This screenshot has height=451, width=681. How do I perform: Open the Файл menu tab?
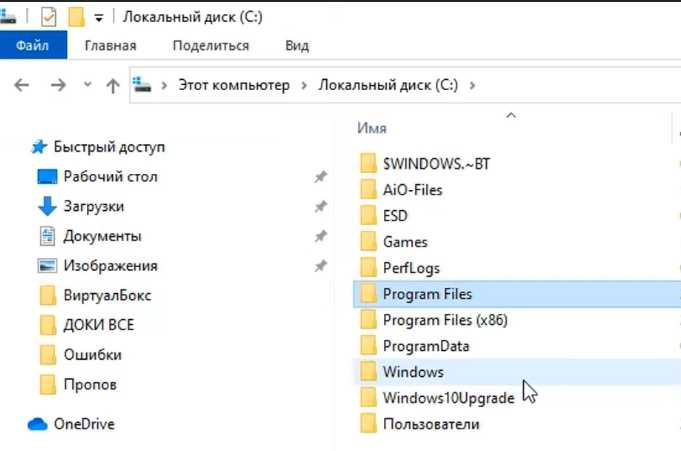(x=33, y=45)
